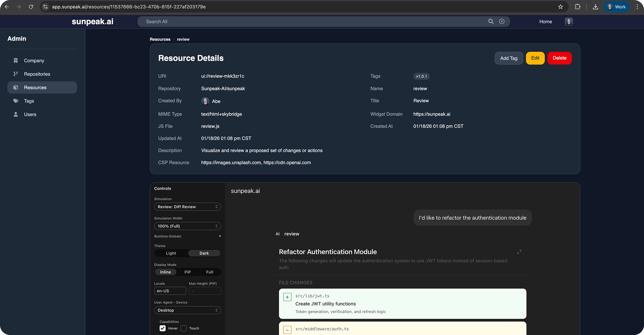This screenshot has height=335, width=644.
Task: Select the Repositories sidebar icon
Action: coord(15,74)
